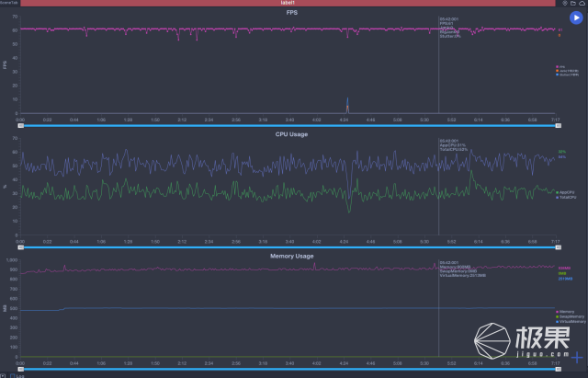The image size is (588, 378).
Task: Click the Memory Usage chart title
Action: [292, 254]
